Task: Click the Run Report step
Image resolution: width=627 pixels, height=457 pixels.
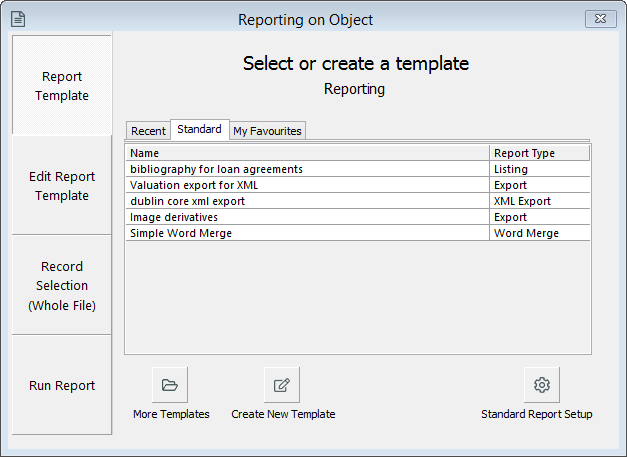Action: click(x=62, y=385)
